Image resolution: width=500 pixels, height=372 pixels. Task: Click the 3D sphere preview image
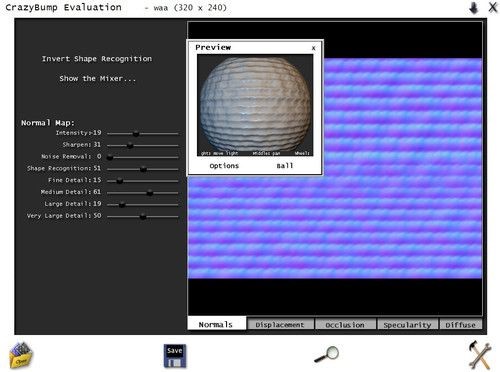pos(255,105)
